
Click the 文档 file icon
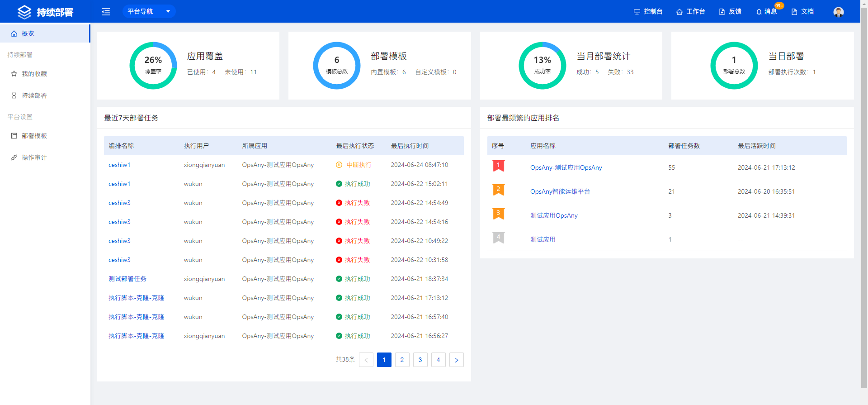794,12
